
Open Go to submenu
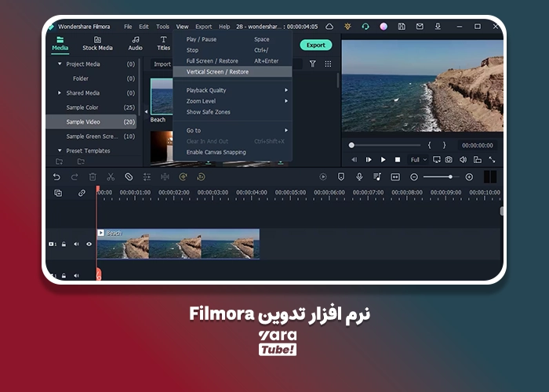(232, 130)
